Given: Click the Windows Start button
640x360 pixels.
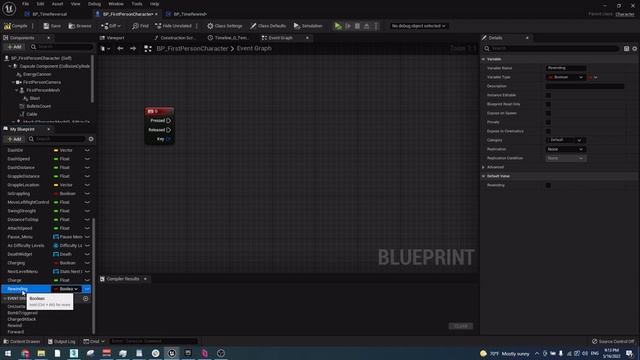Looking at the screenshot, I should pos(8,353).
